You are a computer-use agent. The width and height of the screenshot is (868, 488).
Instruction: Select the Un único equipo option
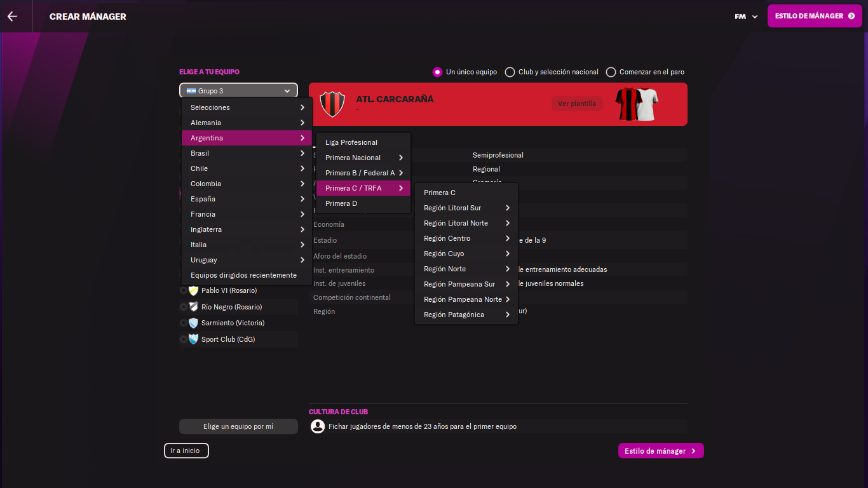click(437, 72)
